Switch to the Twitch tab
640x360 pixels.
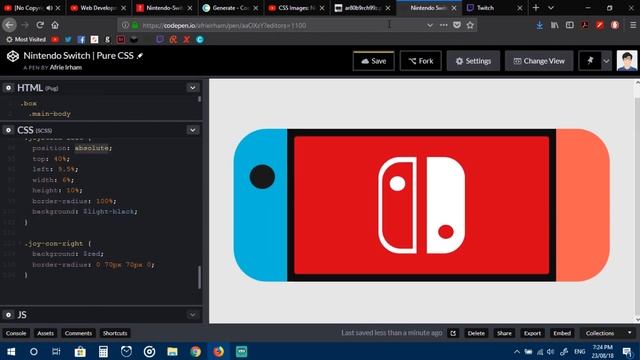pyautogui.click(x=495, y=8)
